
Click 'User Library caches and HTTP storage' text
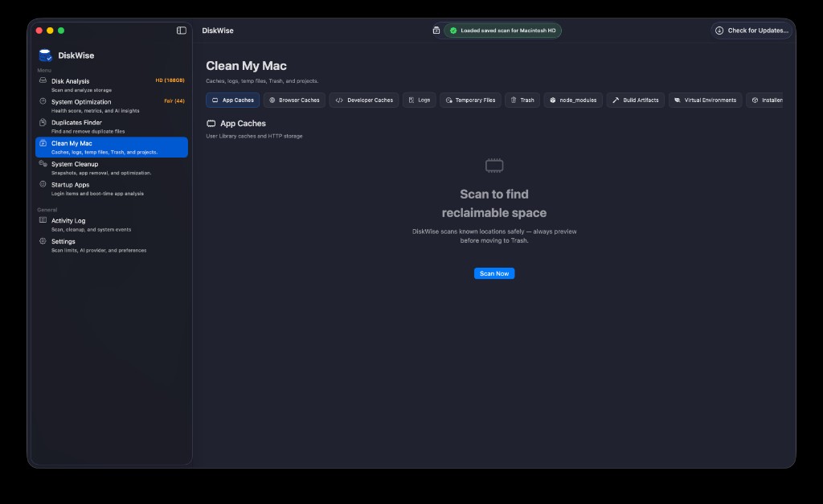coord(254,136)
